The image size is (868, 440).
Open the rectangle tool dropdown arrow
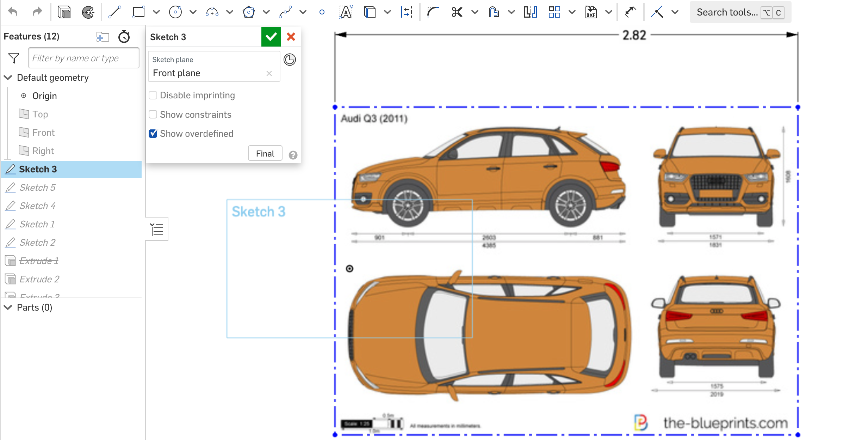coord(155,12)
